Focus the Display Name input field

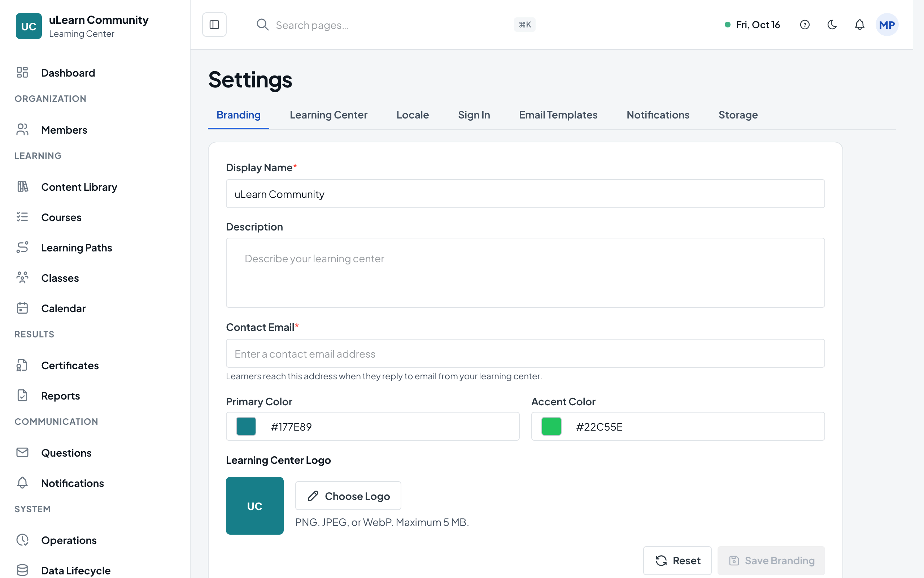tap(526, 194)
